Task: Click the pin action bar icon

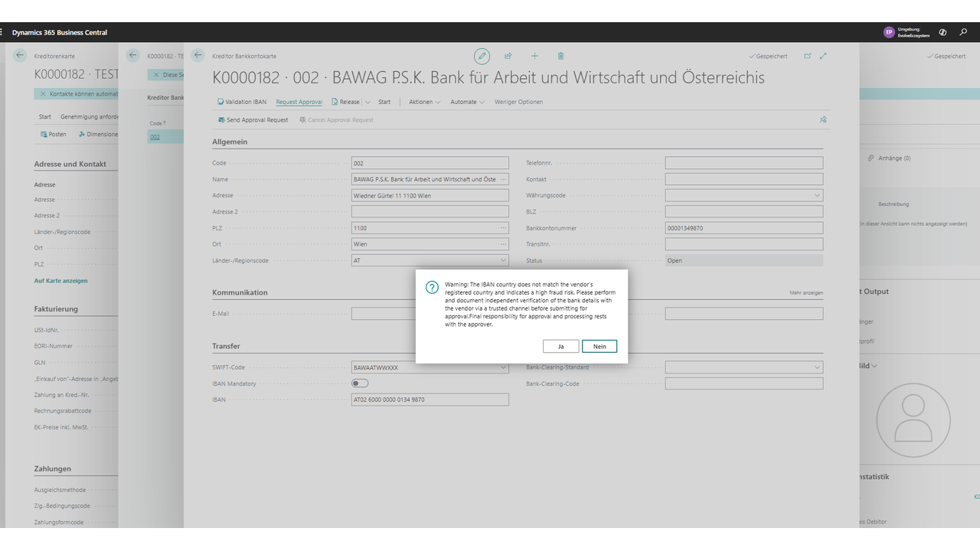Action: [823, 119]
